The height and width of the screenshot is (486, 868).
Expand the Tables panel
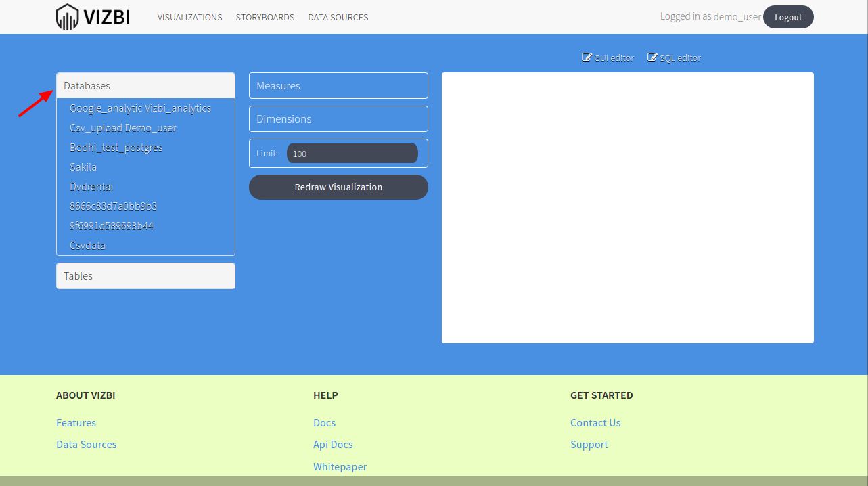145,275
